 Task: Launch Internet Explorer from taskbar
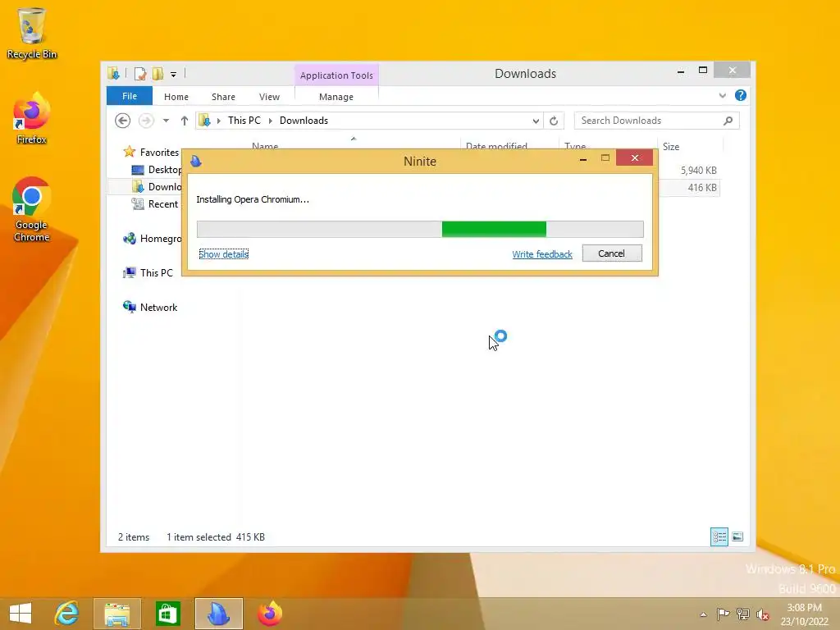[67, 614]
